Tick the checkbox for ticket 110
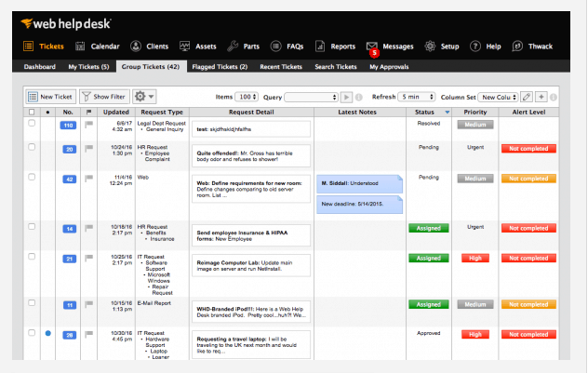This screenshot has height=373, width=588. coord(32,123)
